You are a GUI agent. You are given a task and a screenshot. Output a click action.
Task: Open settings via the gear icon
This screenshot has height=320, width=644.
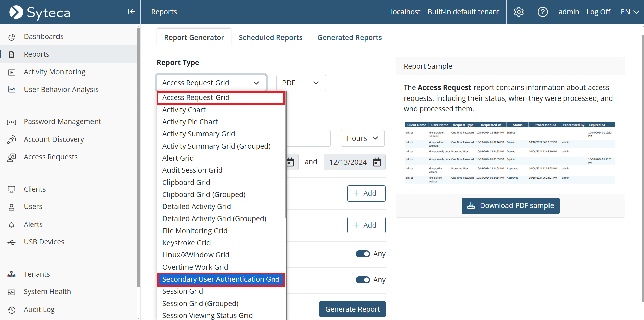(x=519, y=12)
